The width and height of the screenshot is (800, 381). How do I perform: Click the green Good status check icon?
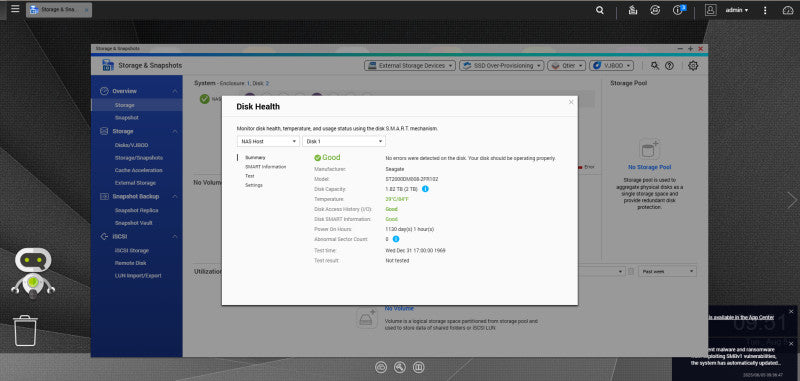tap(318, 158)
